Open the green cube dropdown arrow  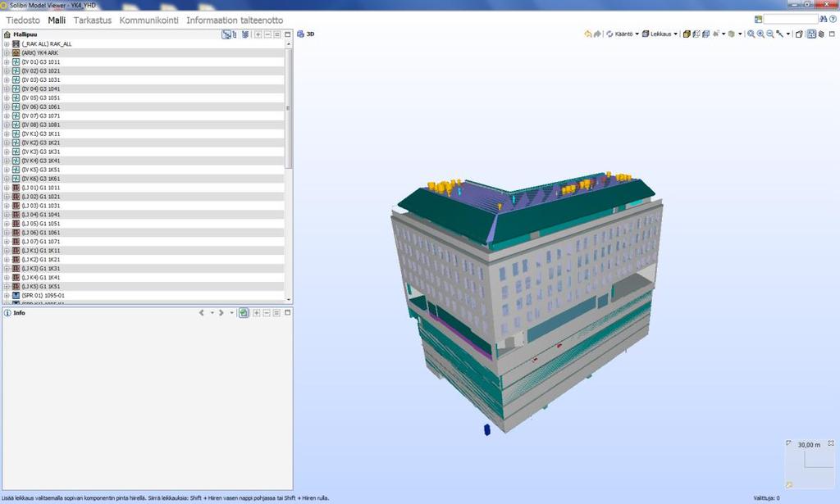(741, 34)
